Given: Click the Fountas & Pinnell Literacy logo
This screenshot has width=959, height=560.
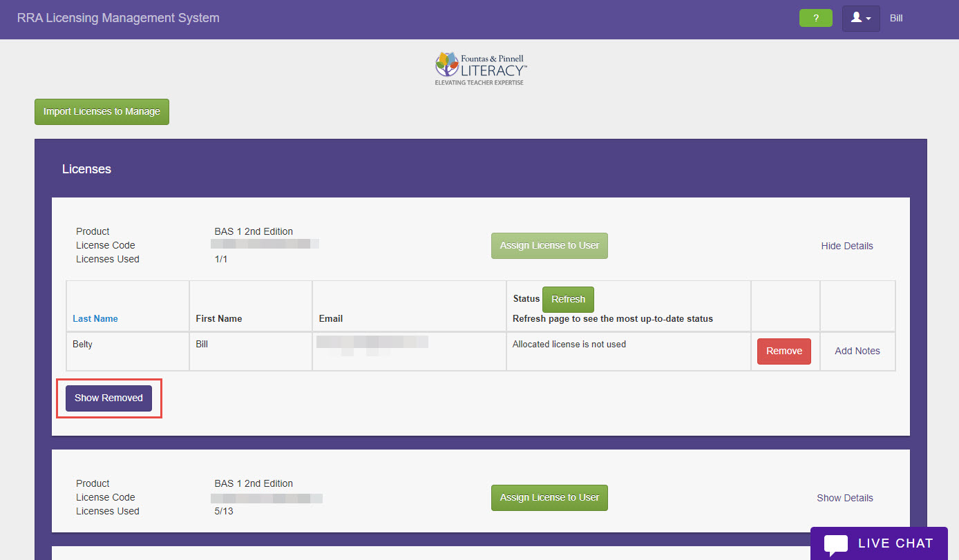Looking at the screenshot, I should coord(479,67).
